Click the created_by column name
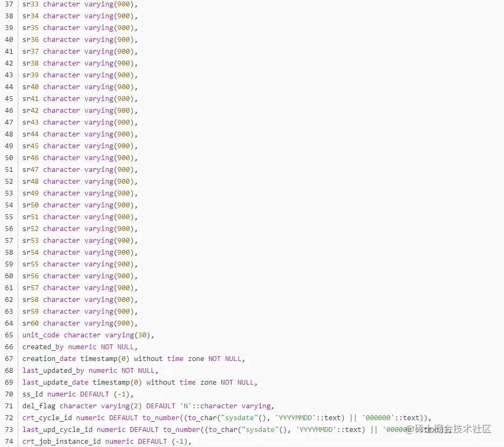Screen dimensions: 504x447 [43, 347]
